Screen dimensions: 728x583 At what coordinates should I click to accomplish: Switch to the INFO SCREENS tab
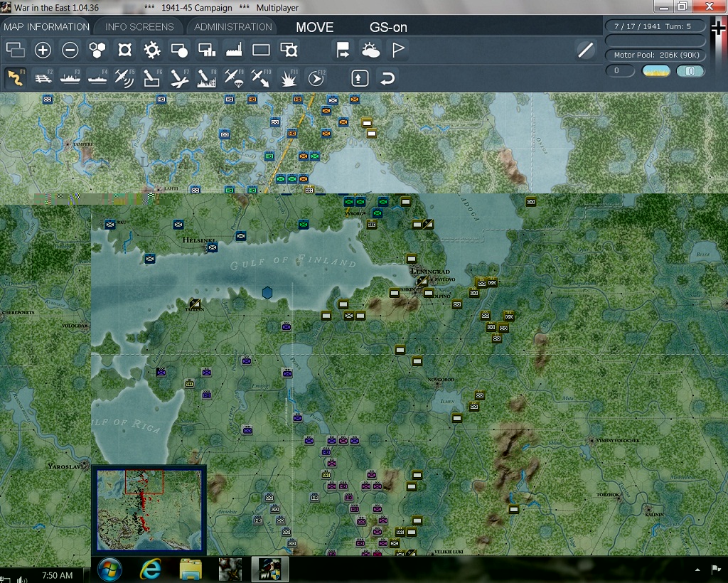point(139,27)
